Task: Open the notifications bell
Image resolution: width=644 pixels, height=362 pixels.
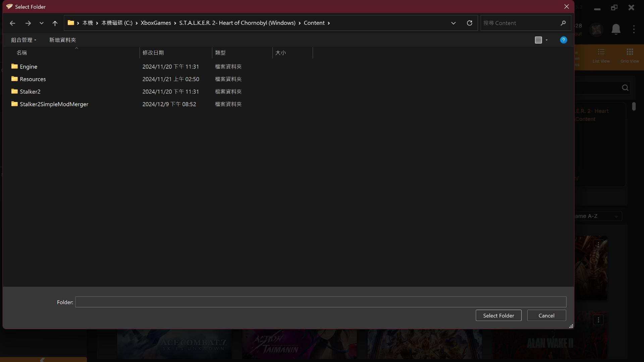Action: tap(616, 29)
